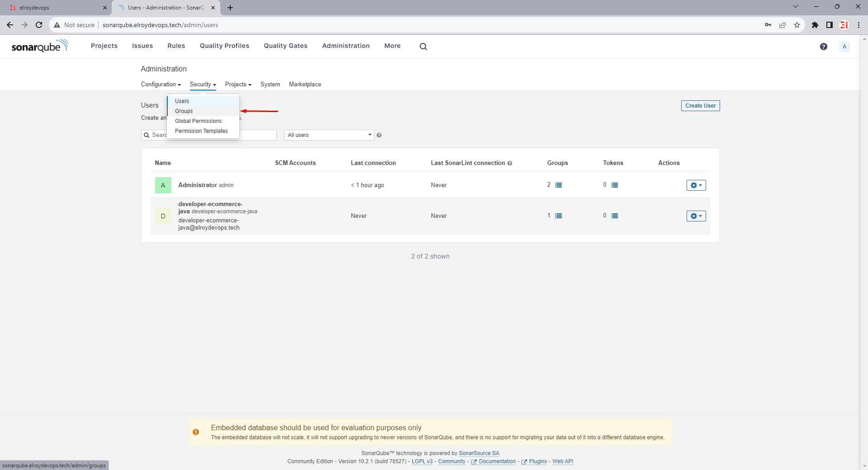Open browser extensions puzzle icon
Viewport: 868px width, 470px height.
click(815, 25)
